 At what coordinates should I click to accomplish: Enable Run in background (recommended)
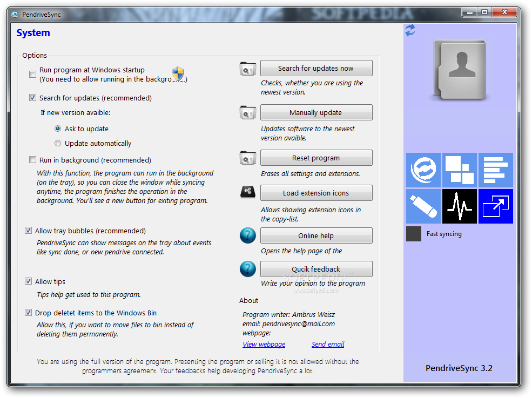(x=32, y=160)
